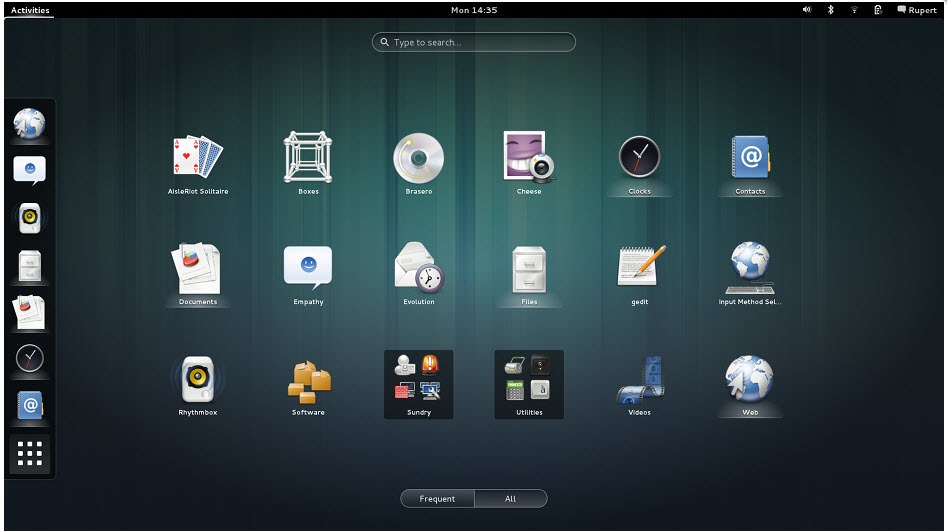Click the Empathy chat icon in the dash
The width and height of the screenshot is (947, 532).
[30, 170]
